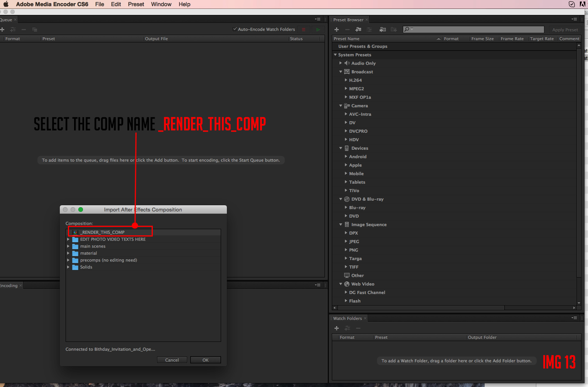This screenshot has width=588, height=387.
Task: Collapse the Image Sequence preset group
Action: pos(341,225)
